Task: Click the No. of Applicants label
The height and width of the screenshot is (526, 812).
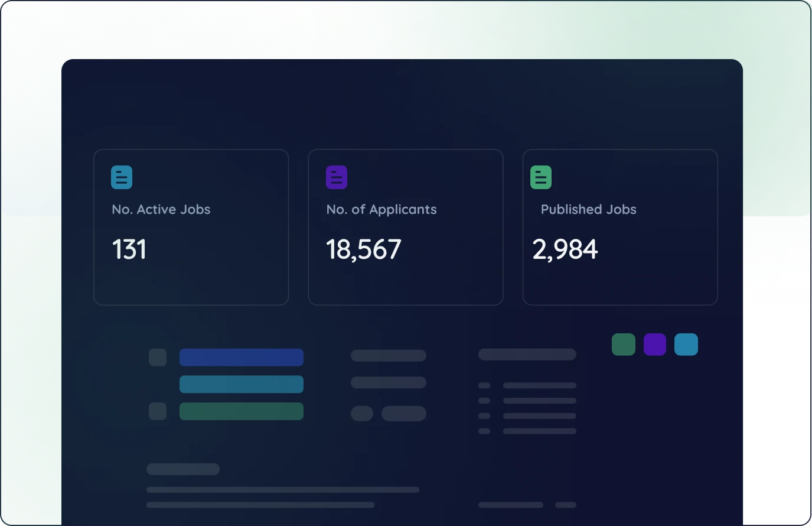Action: point(381,209)
